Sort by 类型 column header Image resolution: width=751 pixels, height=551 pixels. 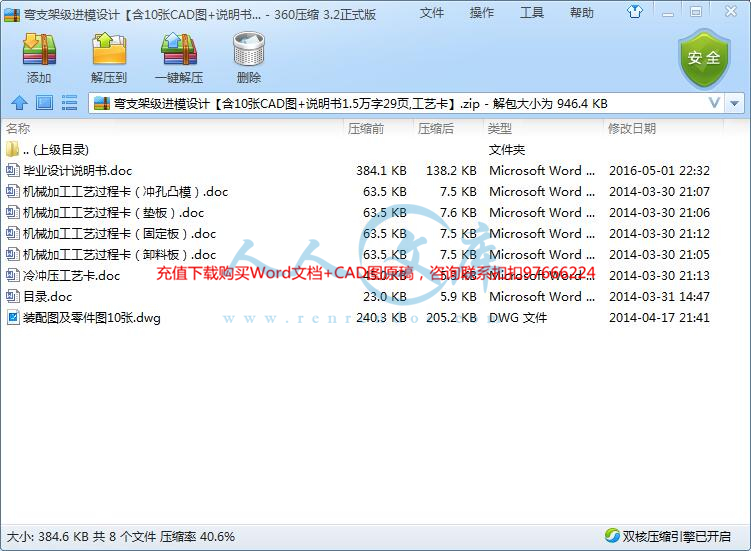click(500, 128)
